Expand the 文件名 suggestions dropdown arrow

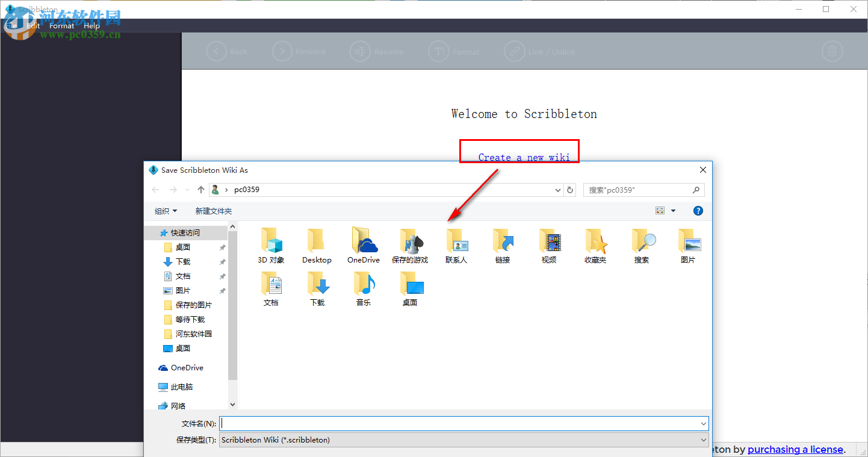704,423
